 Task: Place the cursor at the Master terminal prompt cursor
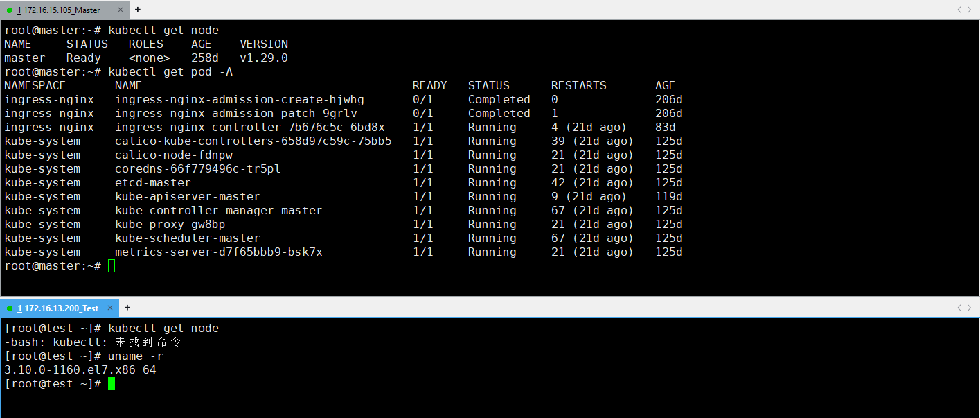112,266
